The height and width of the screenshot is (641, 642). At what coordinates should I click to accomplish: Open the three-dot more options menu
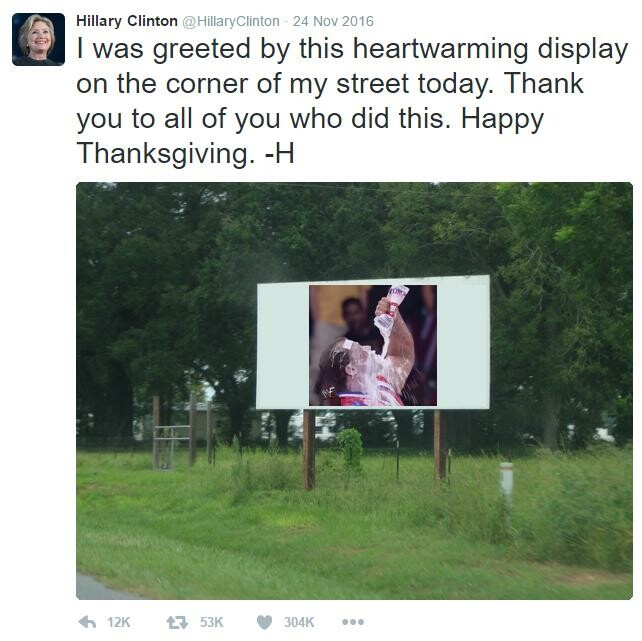(353, 622)
